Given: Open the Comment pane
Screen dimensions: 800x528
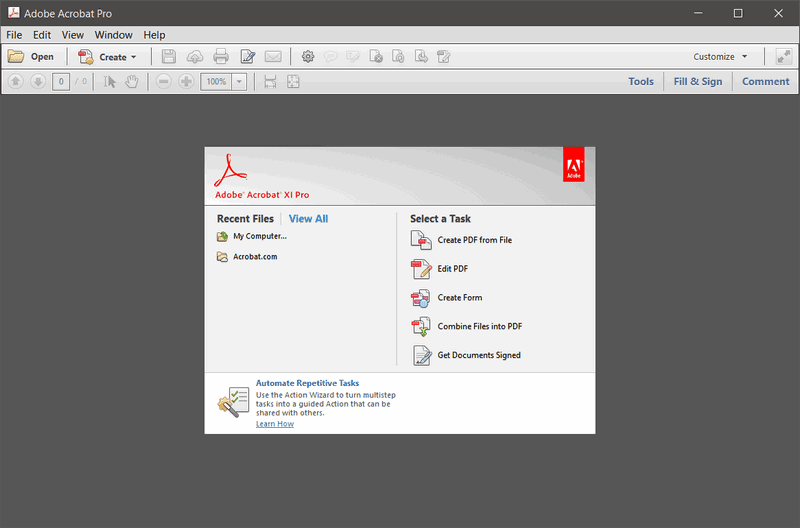Looking at the screenshot, I should 765,82.
